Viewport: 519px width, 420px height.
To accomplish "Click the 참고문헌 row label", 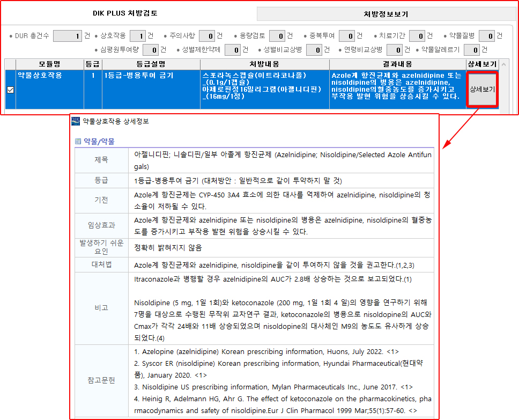I will 101,380.
